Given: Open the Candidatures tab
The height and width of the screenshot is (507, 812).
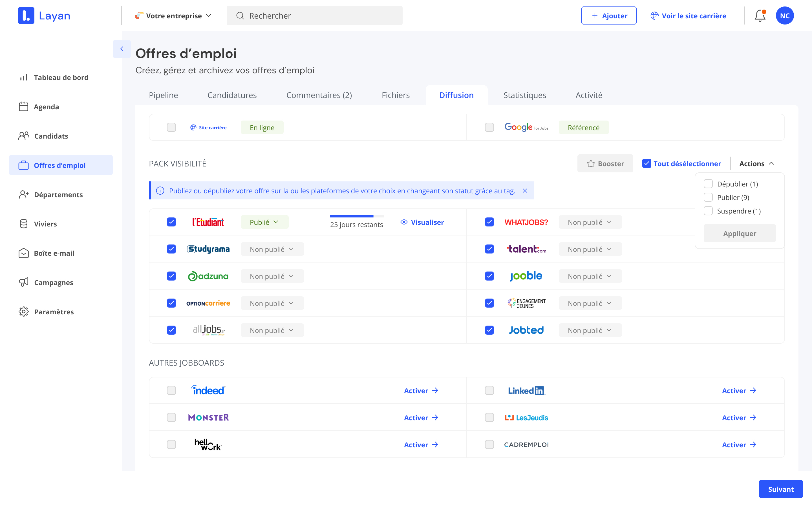Looking at the screenshot, I should (x=232, y=95).
